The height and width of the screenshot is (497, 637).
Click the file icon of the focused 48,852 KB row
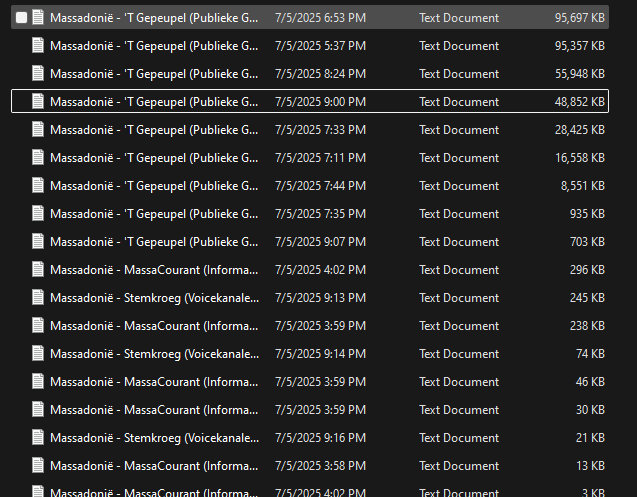point(38,102)
